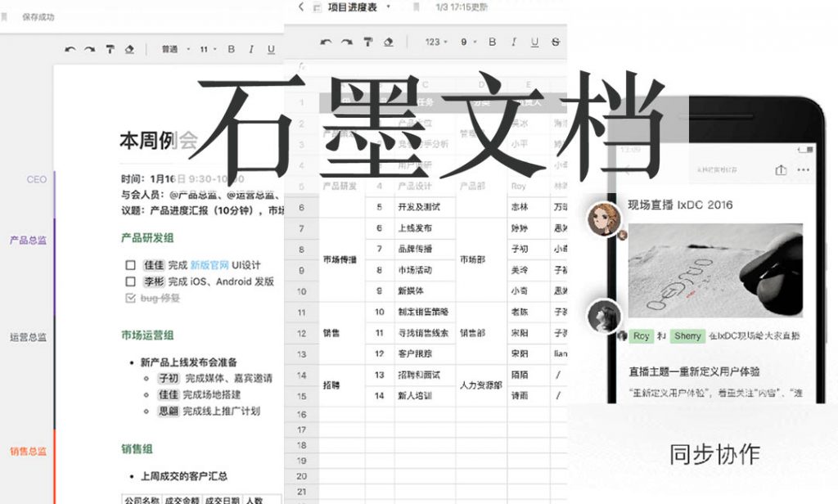Open the font size 11 dropdown

click(x=208, y=49)
